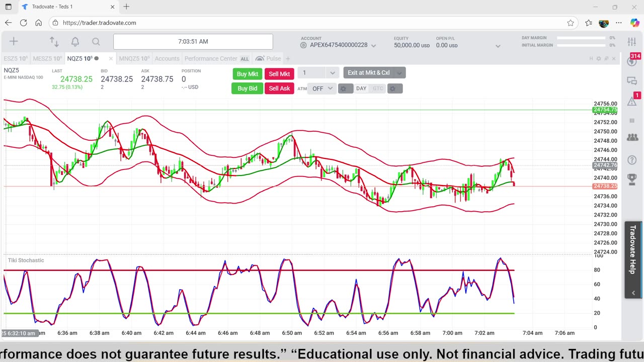Click the red 24738.25 last price marker

point(605,187)
